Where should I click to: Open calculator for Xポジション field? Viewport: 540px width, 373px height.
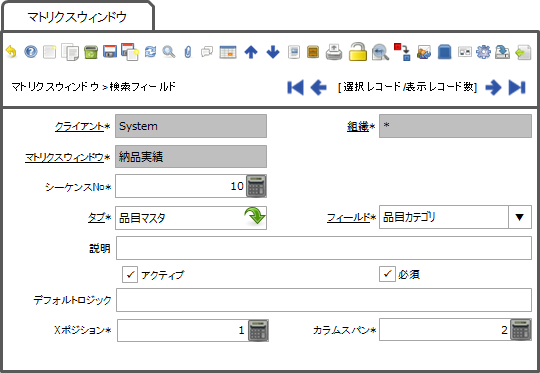coord(258,330)
